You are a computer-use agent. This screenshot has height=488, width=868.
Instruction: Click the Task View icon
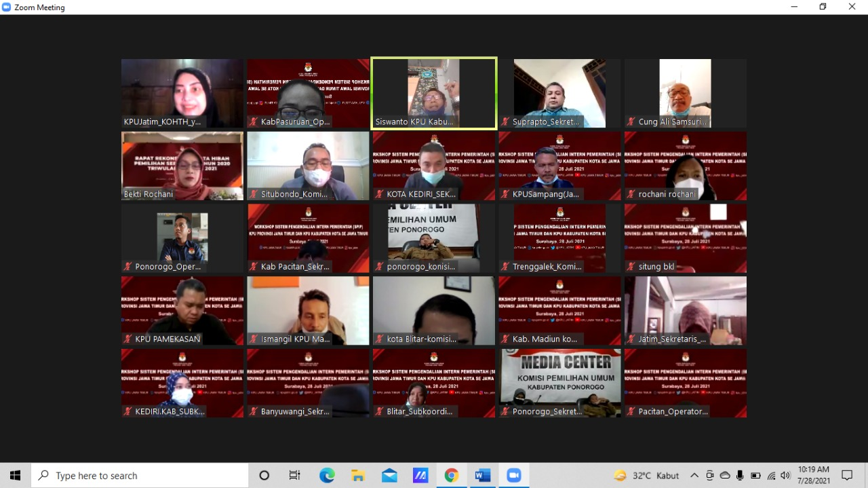(295, 476)
